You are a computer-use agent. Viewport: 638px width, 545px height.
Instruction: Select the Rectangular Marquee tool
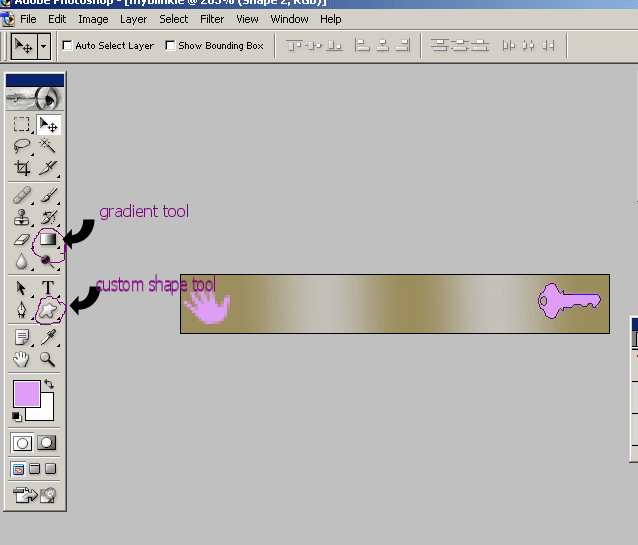pos(22,125)
